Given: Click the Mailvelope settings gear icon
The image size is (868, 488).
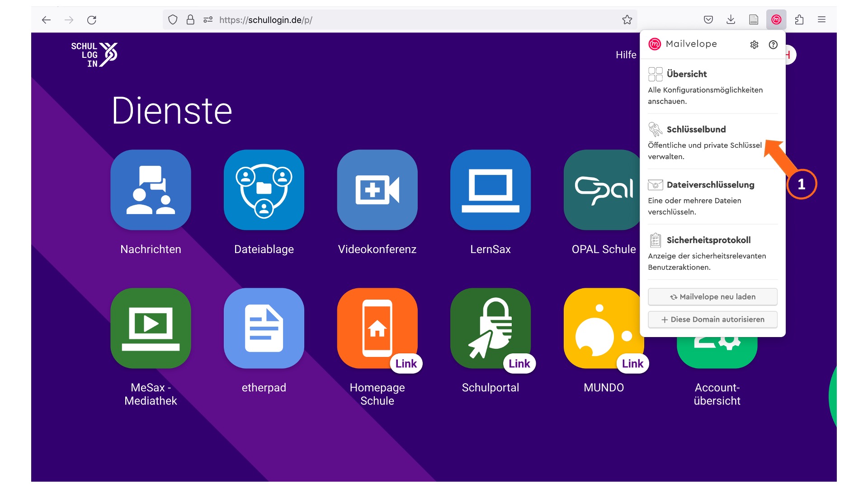Looking at the screenshot, I should click(754, 44).
